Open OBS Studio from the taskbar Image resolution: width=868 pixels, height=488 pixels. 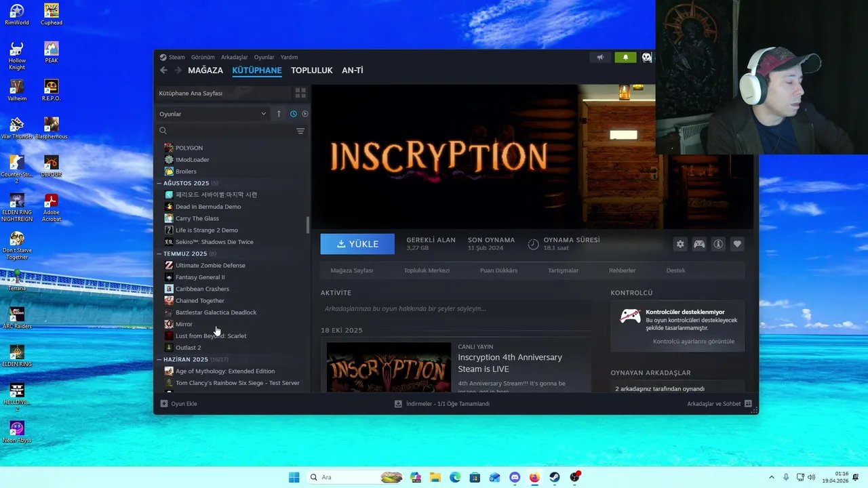tap(574, 477)
